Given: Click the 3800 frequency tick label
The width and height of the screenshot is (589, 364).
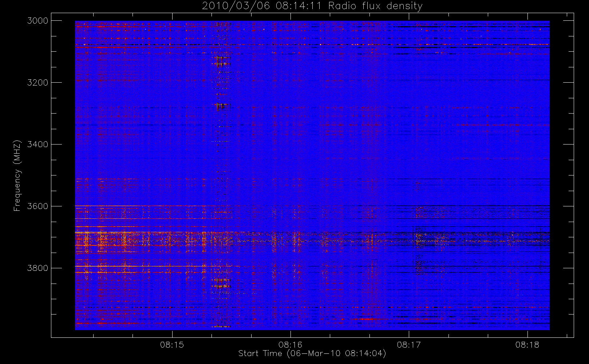Looking at the screenshot, I should pos(38,268).
